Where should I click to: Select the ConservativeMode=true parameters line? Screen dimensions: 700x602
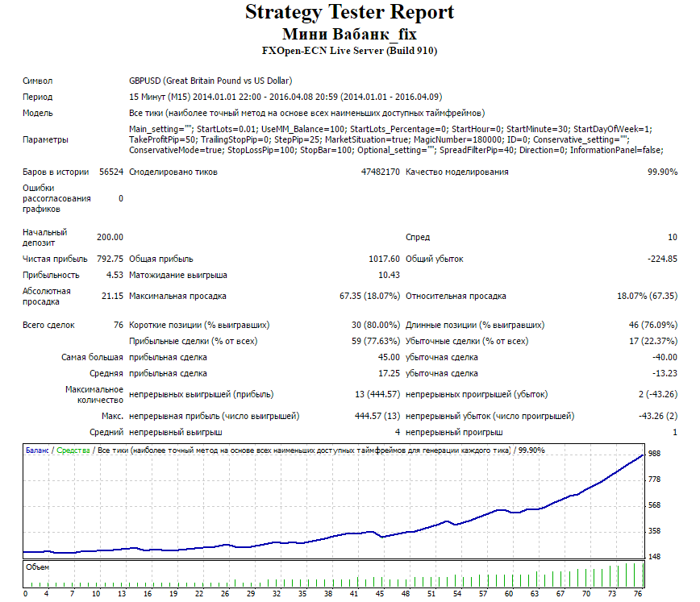(x=396, y=151)
